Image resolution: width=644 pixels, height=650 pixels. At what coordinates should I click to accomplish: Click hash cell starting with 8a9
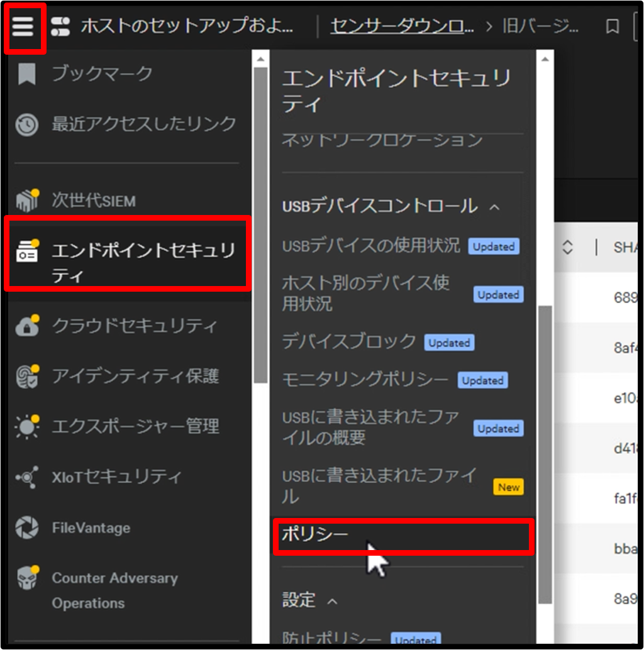click(625, 599)
